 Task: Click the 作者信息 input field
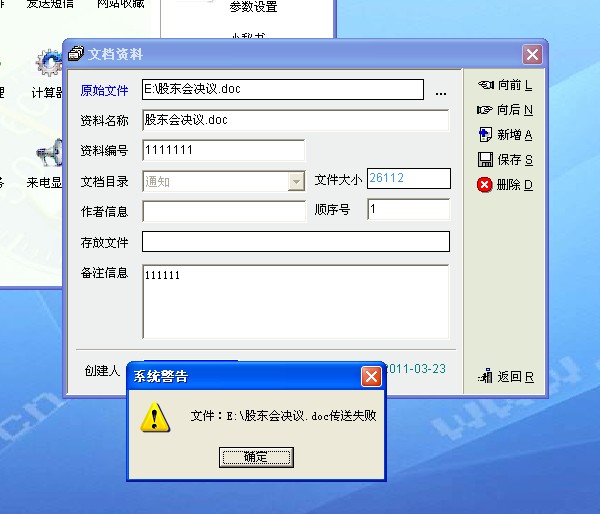click(224, 211)
